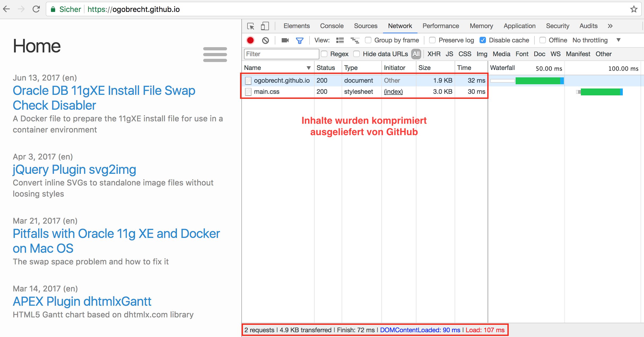Open Pitfalls with Oracle 11g XE and Docker
The image size is (644, 337).
[116, 241]
